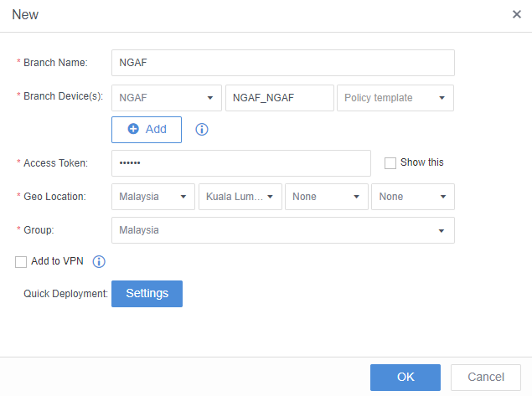Open Quick Deployment Settings

tap(147, 294)
